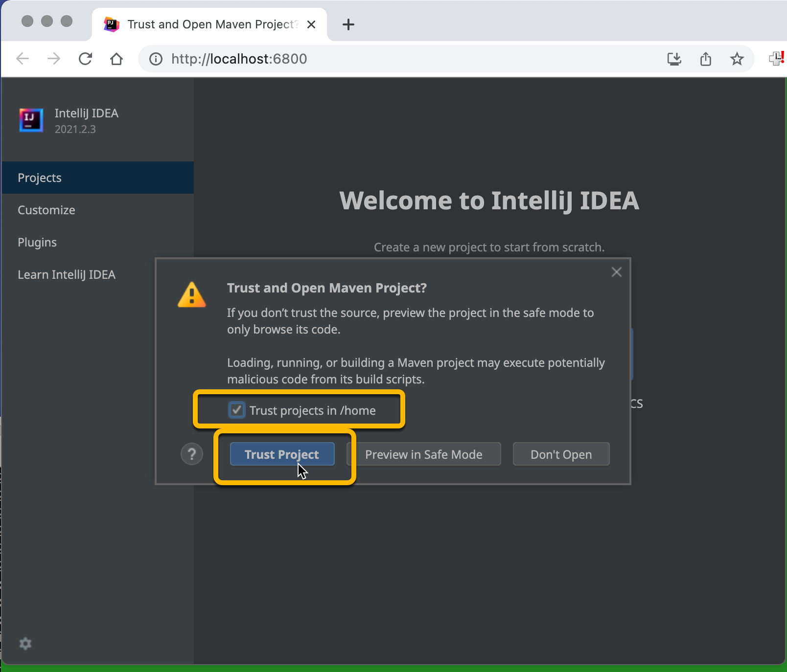The image size is (787, 672).
Task: Open a new browser tab
Action: click(x=348, y=24)
